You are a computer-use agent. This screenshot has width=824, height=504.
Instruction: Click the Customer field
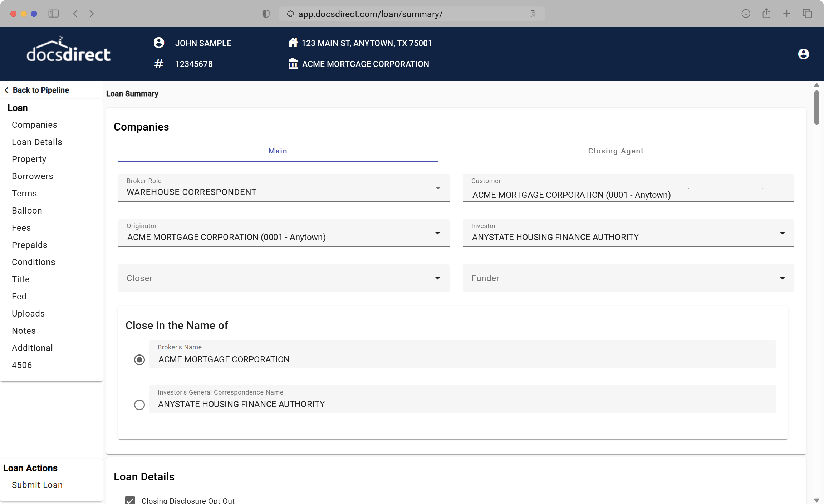pyautogui.click(x=628, y=188)
